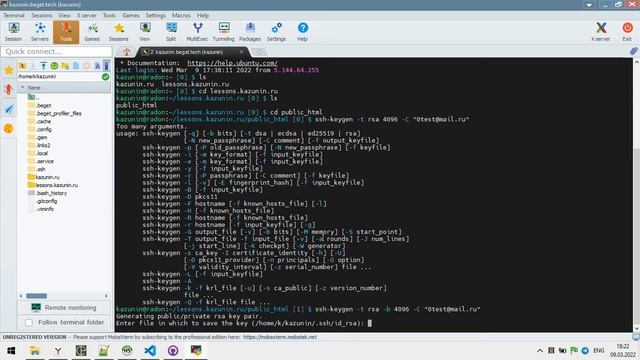
Task: Click the file browser horizontal scrollbar thumb
Action: (36, 296)
